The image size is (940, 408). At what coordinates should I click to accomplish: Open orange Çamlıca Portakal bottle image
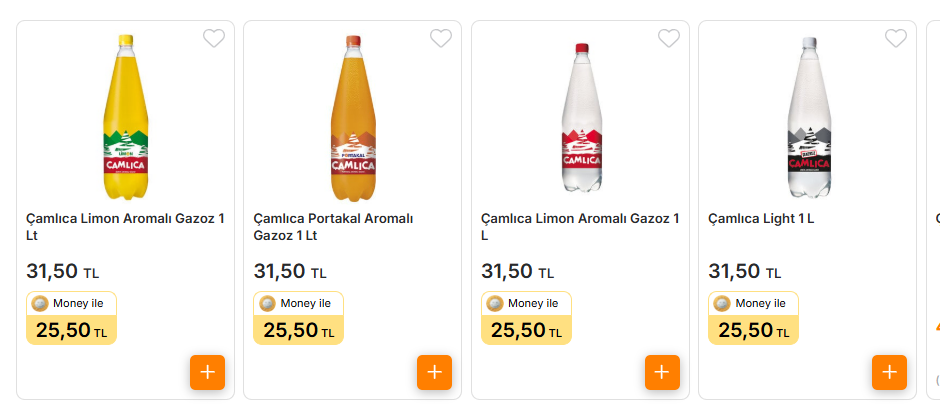tap(353, 118)
